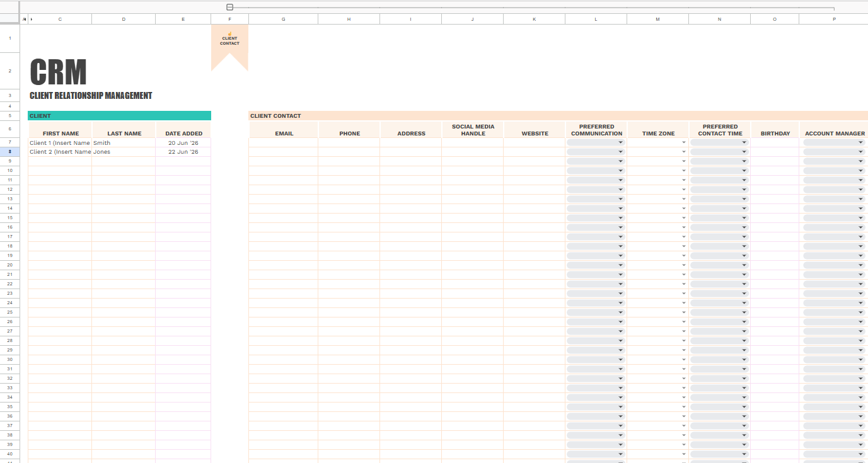This screenshot has height=463, width=868.
Task: Click the select-all corner box of the sheet
Action: point(10,19)
